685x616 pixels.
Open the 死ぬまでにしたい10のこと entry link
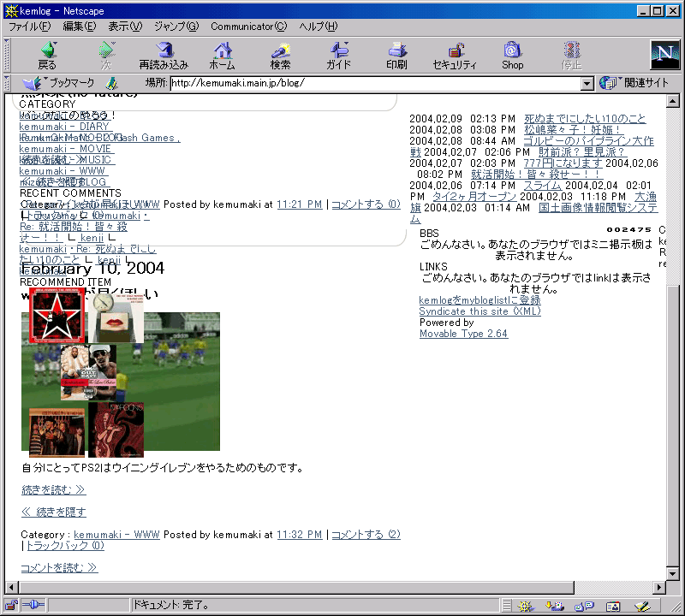click(x=585, y=119)
